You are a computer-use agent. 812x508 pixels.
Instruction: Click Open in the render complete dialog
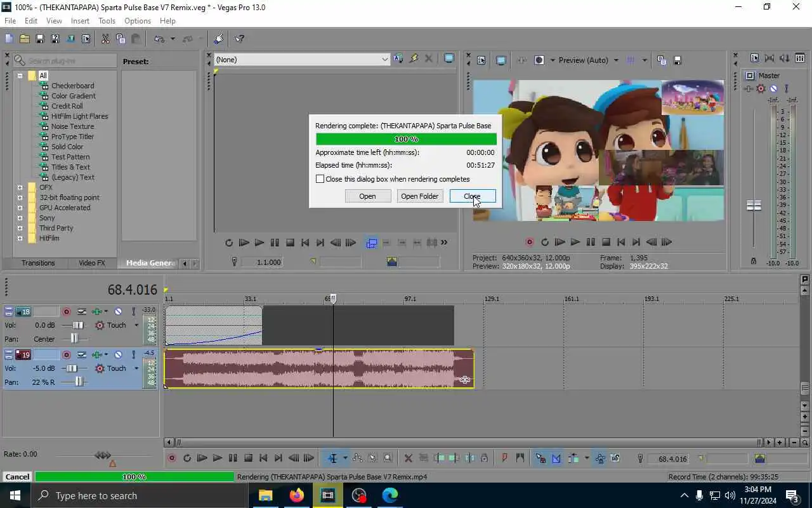tap(367, 196)
